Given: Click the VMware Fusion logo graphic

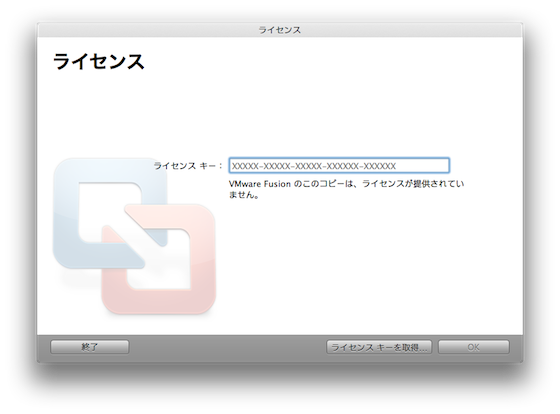Looking at the screenshot, I should tap(134, 236).
